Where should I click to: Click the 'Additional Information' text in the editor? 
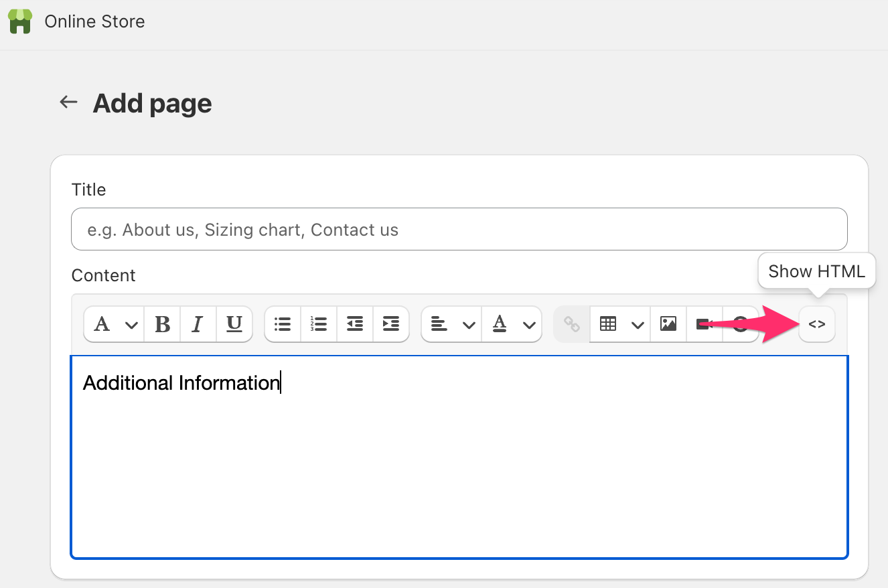pos(181,382)
